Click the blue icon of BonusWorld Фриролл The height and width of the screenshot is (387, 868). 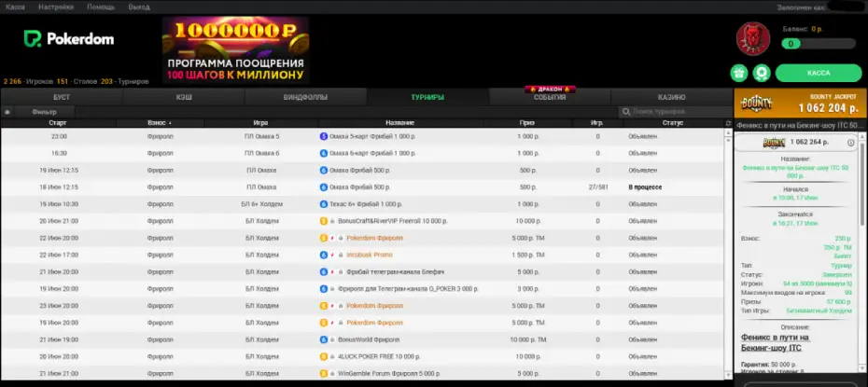pyautogui.click(x=324, y=340)
